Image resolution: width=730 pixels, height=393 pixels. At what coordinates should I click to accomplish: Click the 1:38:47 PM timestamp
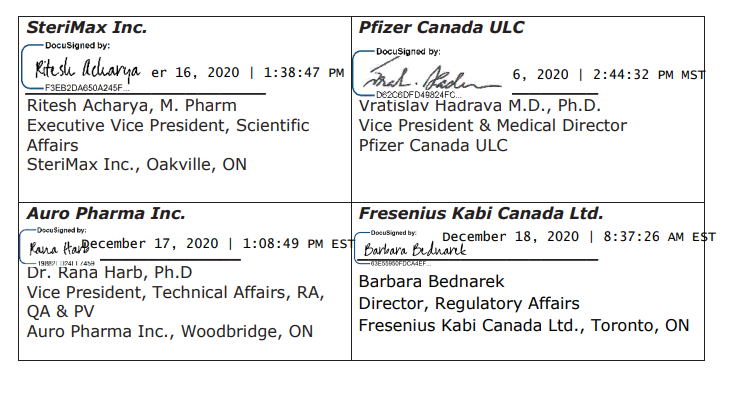click(x=304, y=73)
